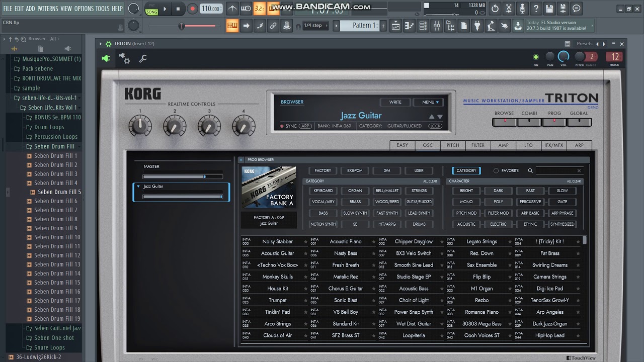Collapse the Jazz Guitar timbre arrow
The image size is (644, 362).
click(x=138, y=187)
